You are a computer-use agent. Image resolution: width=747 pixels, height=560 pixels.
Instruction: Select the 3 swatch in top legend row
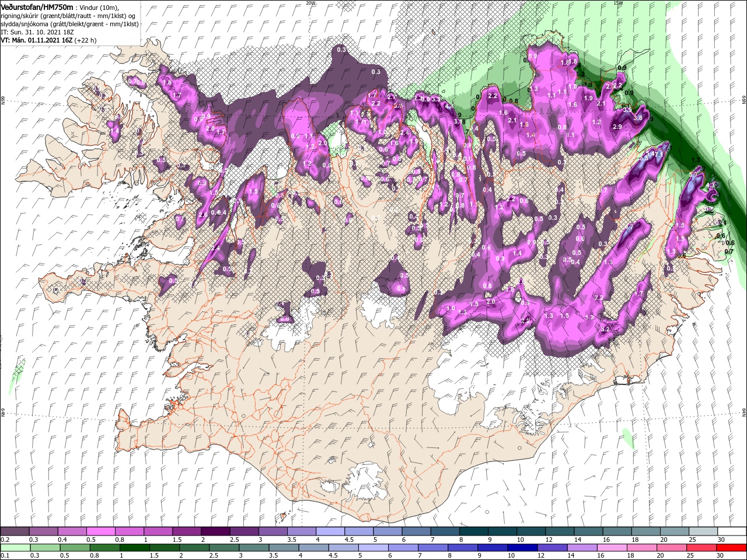tap(273, 531)
